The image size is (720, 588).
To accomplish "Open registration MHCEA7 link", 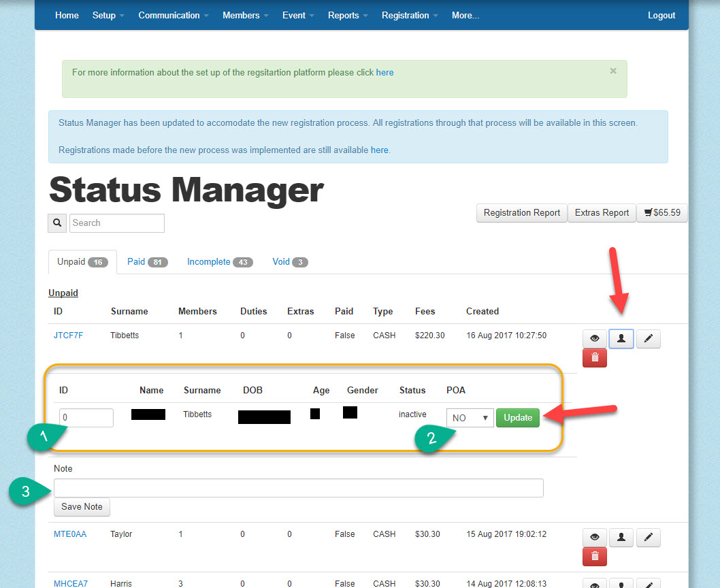I will [70, 583].
